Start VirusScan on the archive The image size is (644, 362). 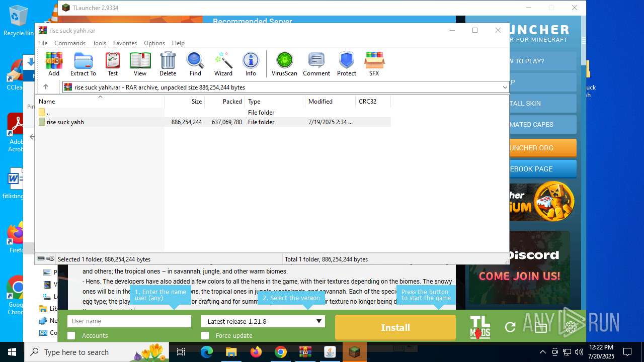click(284, 64)
